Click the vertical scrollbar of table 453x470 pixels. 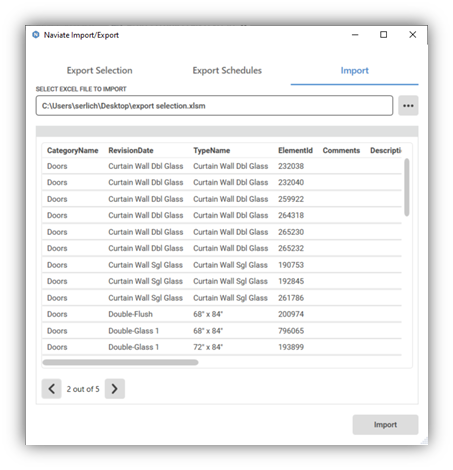click(x=406, y=187)
